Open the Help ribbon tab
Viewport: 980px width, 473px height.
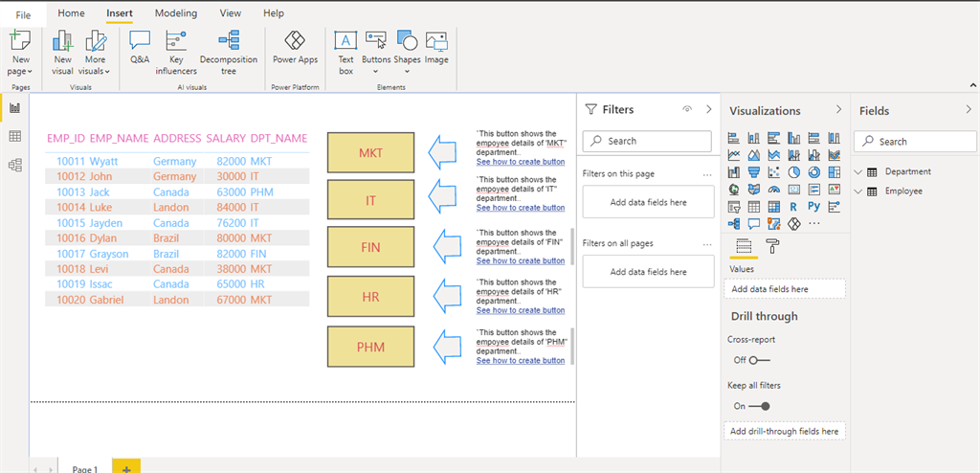(273, 13)
